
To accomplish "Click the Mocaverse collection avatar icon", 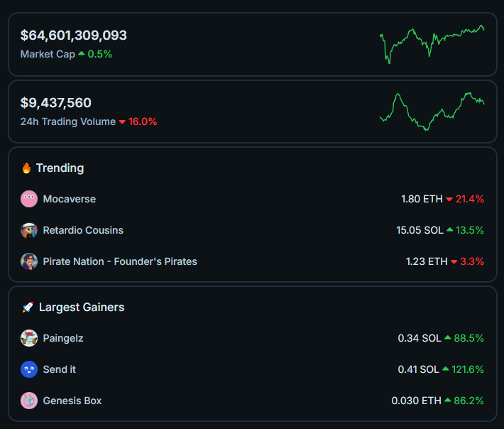I will tap(29, 199).
